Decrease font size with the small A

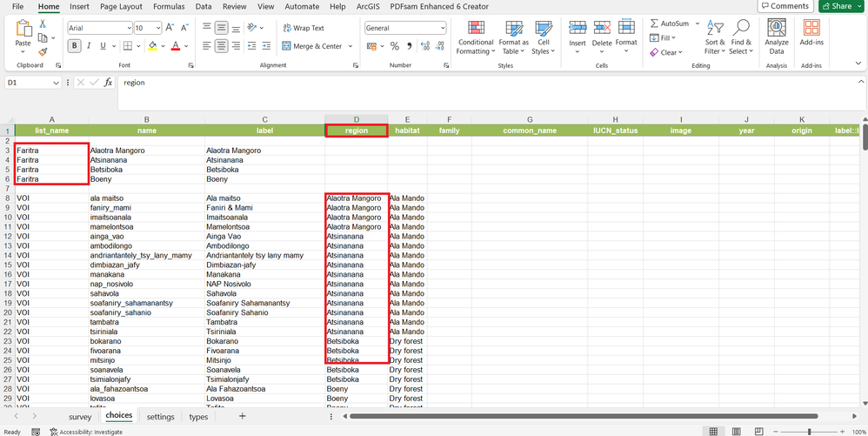tap(184, 28)
